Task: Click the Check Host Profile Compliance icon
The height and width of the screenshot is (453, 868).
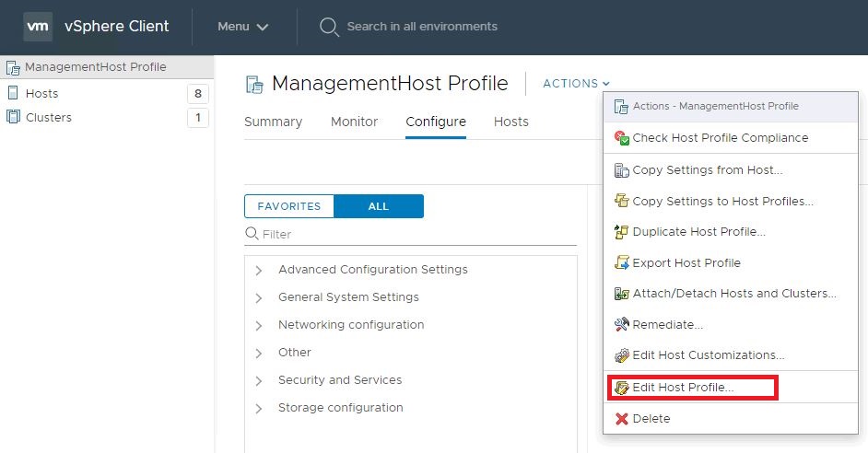Action: (x=621, y=138)
